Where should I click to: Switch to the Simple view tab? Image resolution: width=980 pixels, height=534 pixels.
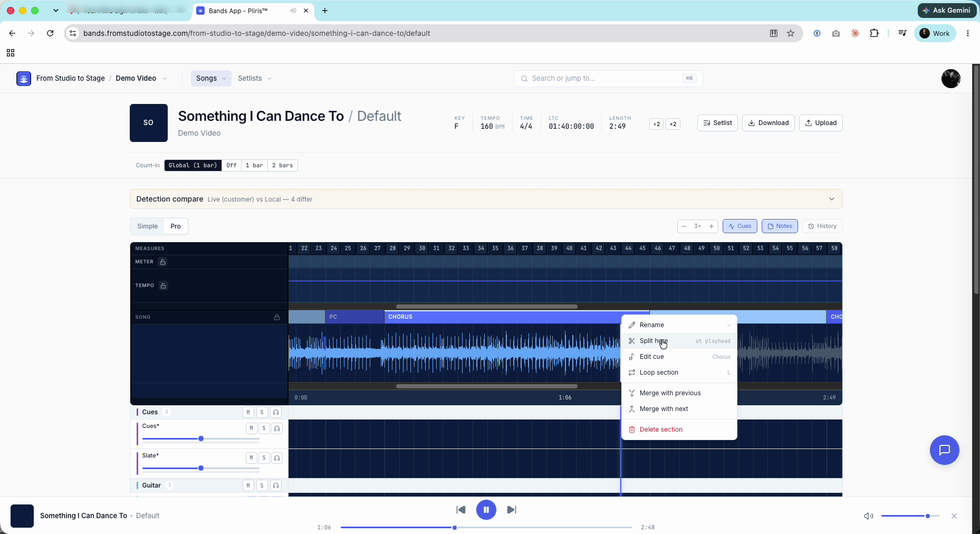tap(148, 226)
